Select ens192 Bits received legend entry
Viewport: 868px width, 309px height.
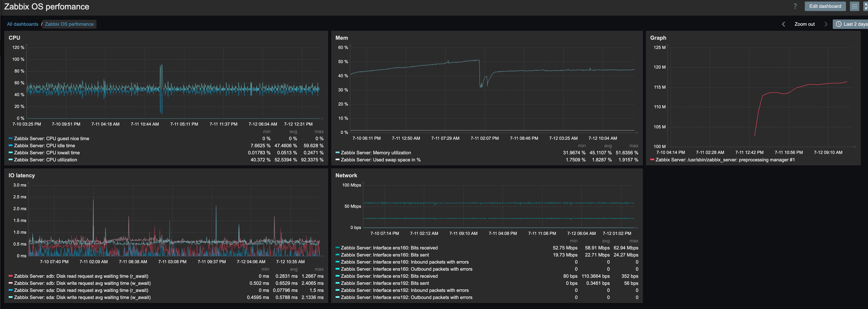click(389, 276)
